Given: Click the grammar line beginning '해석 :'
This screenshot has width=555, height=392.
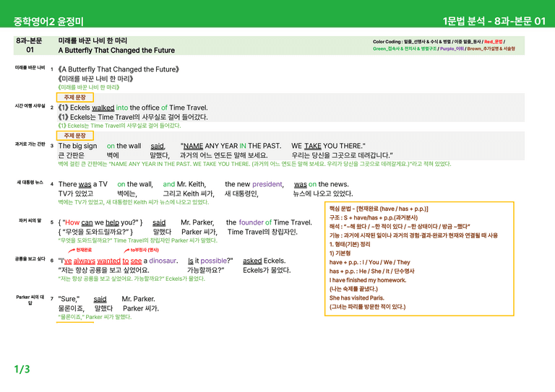Looking at the screenshot, I should coord(400,227).
